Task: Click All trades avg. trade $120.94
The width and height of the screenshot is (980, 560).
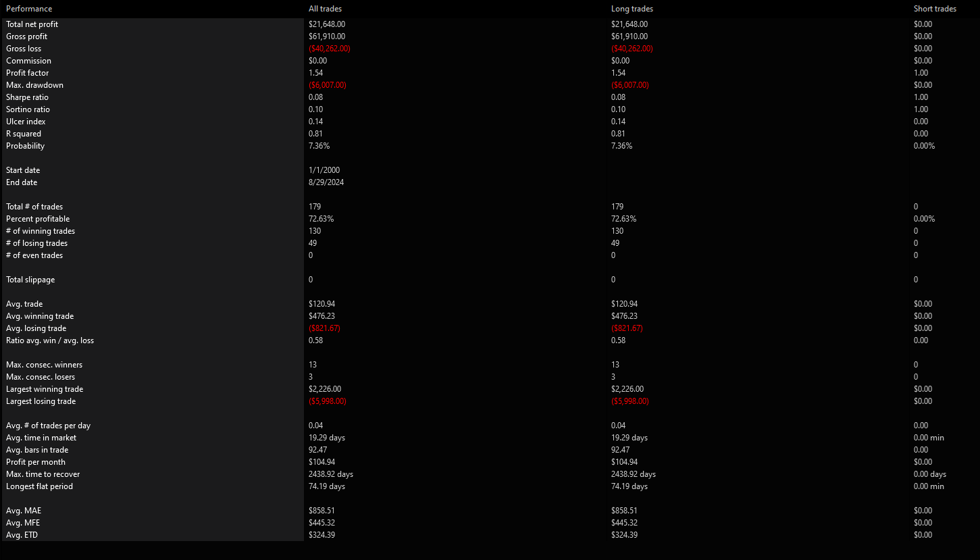Action: click(x=322, y=304)
